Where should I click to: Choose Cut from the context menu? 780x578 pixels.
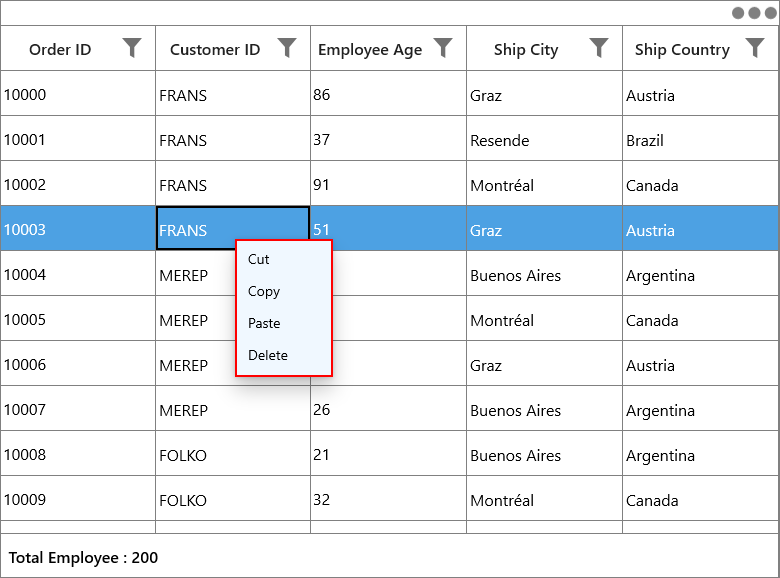[284, 259]
